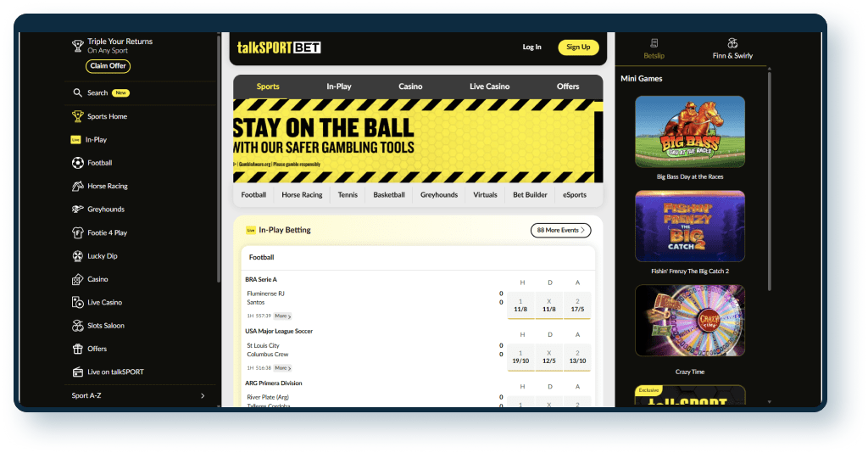Select the eSports quick link
Image resolution: width=868 pixels, height=453 pixels.
(x=575, y=195)
